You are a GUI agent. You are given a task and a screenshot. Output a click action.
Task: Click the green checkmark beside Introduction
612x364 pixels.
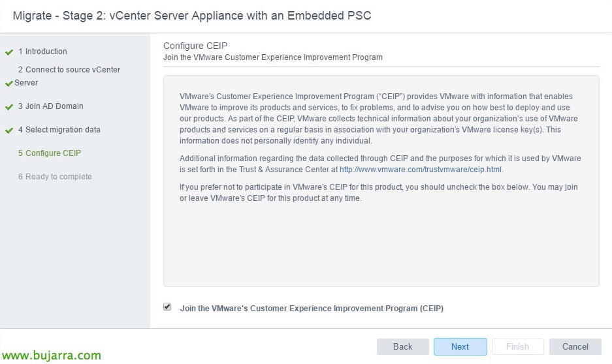click(x=9, y=52)
